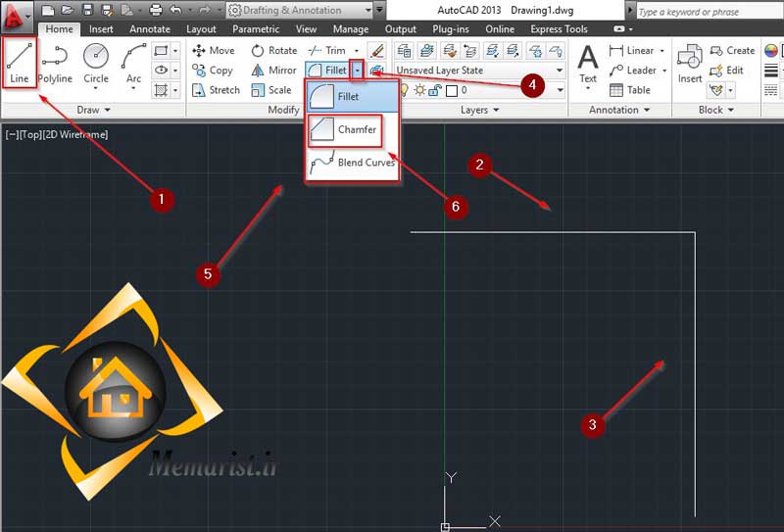The image size is (784, 532).
Task: Run the Rotate command
Action: click(x=274, y=51)
